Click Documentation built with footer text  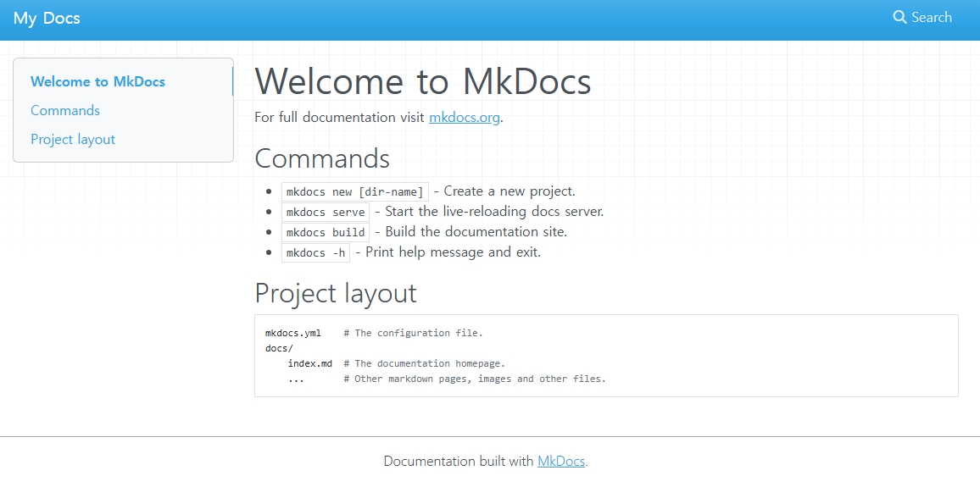459,462
